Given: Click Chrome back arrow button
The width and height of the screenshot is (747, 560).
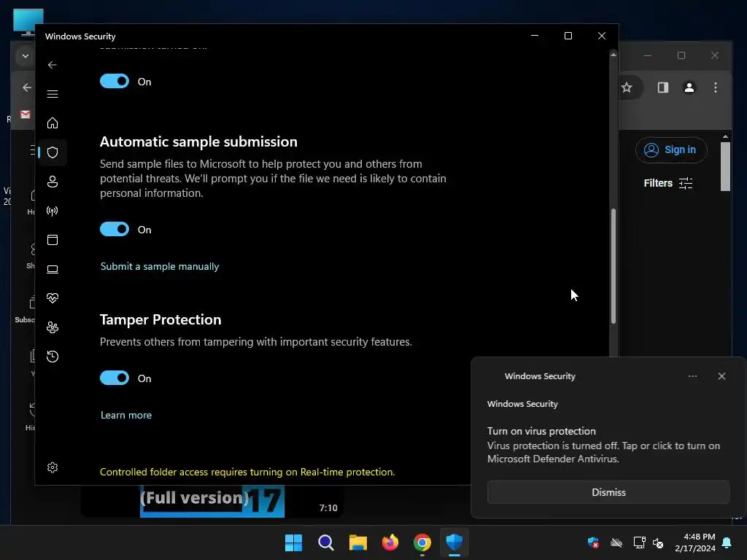Looking at the screenshot, I should (x=27, y=87).
